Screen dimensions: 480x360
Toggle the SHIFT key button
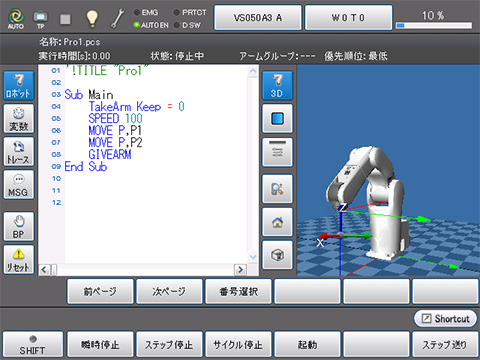[33, 344]
